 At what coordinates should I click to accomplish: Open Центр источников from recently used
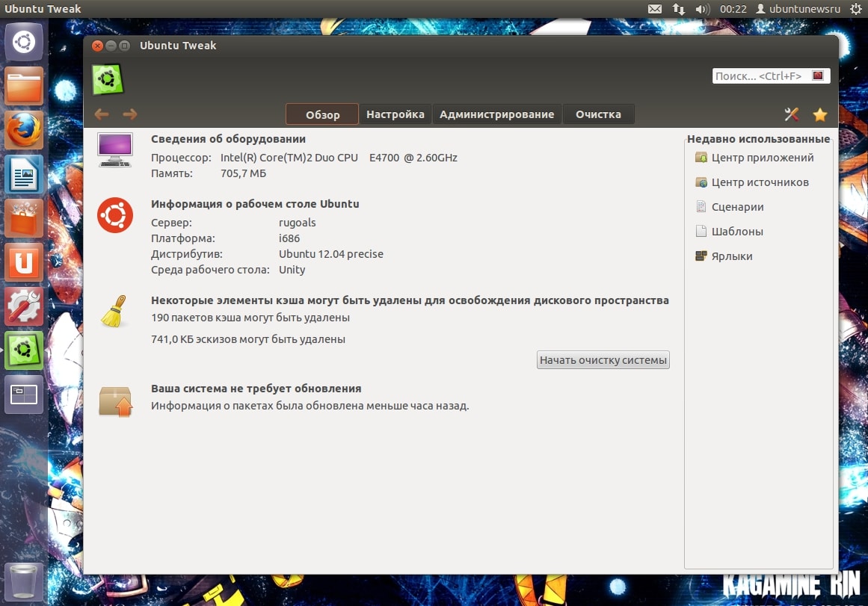point(752,182)
